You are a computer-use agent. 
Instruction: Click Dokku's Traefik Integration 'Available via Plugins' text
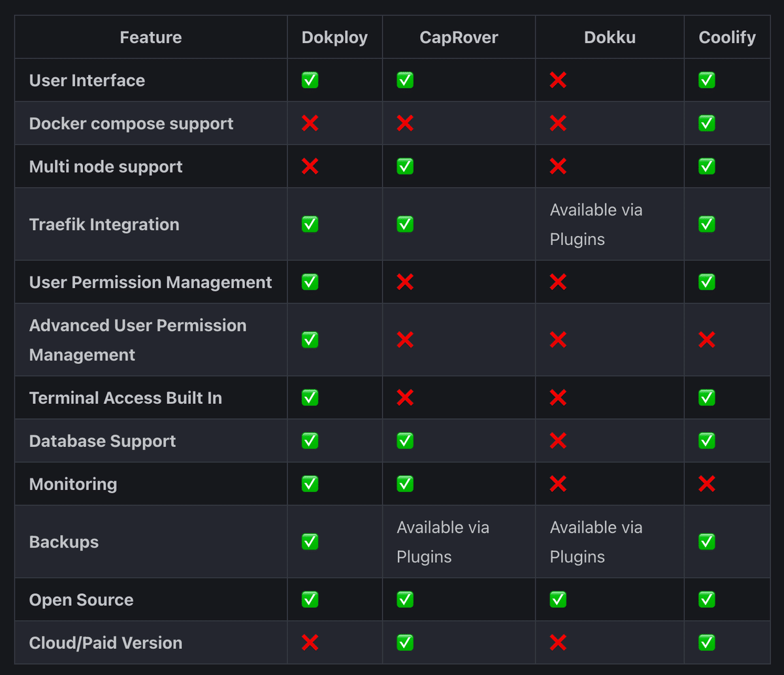click(x=596, y=224)
